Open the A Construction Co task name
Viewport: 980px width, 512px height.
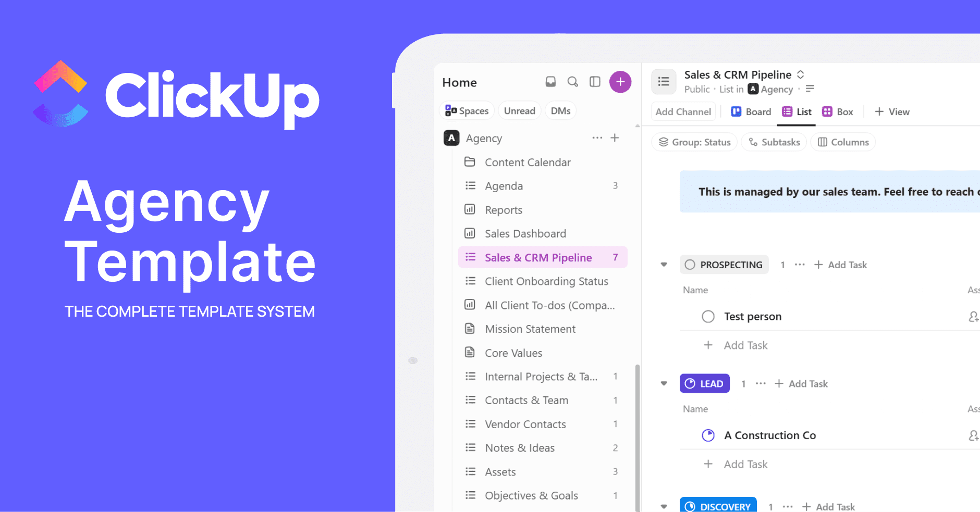[x=770, y=435]
